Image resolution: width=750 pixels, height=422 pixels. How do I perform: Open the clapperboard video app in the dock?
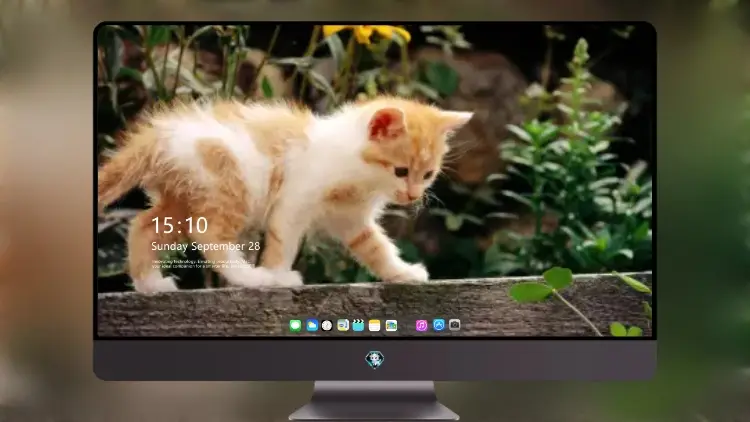[358, 325]
